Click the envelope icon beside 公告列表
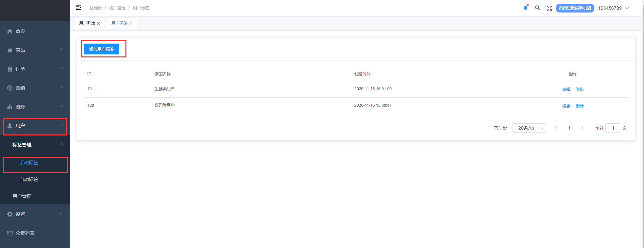Viewport: 644px width, 248px height. (x=10, y=233)
